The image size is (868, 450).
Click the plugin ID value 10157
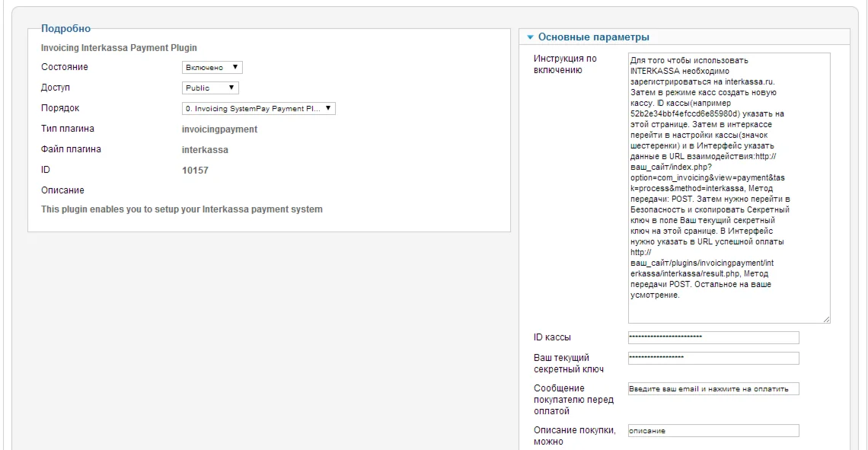195,171
